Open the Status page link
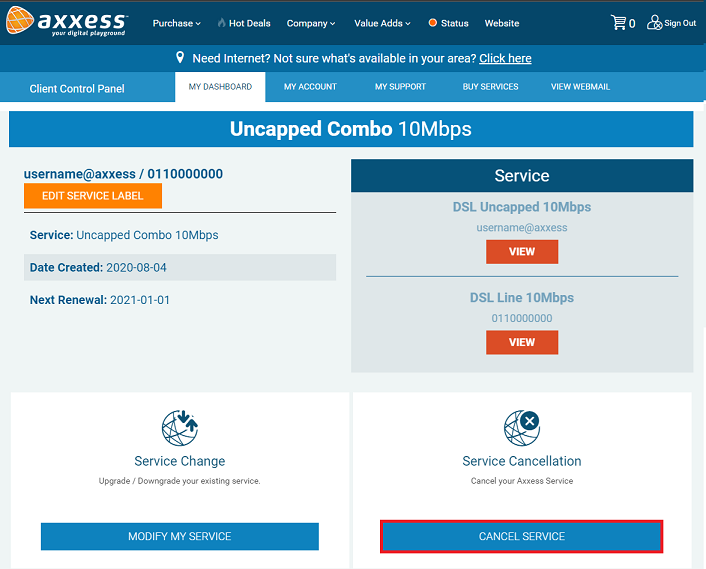The width and height of the screenshot is (706, 569). 455,23
